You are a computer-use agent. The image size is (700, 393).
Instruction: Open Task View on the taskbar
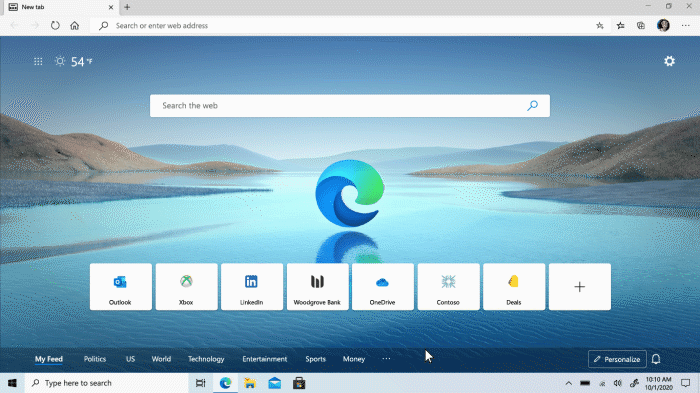point(200,383)
